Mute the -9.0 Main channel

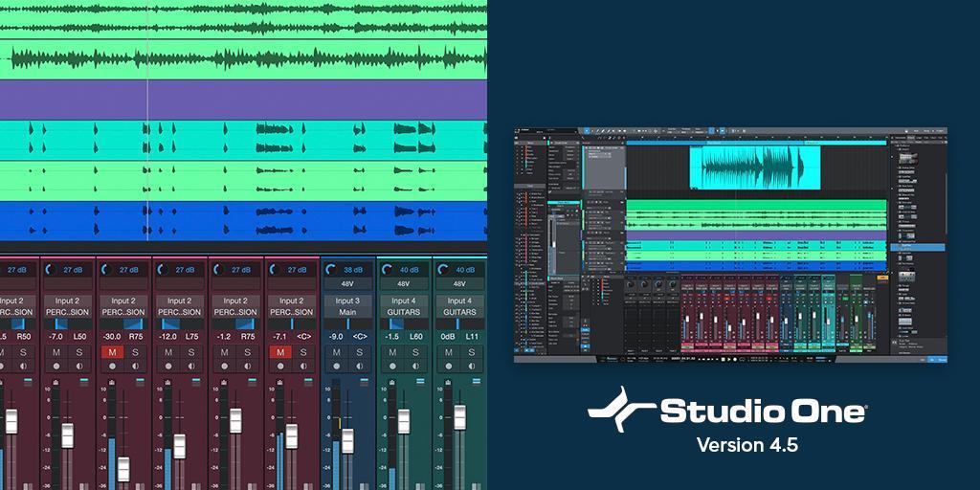pyautogui.click(x=336, y=352)
